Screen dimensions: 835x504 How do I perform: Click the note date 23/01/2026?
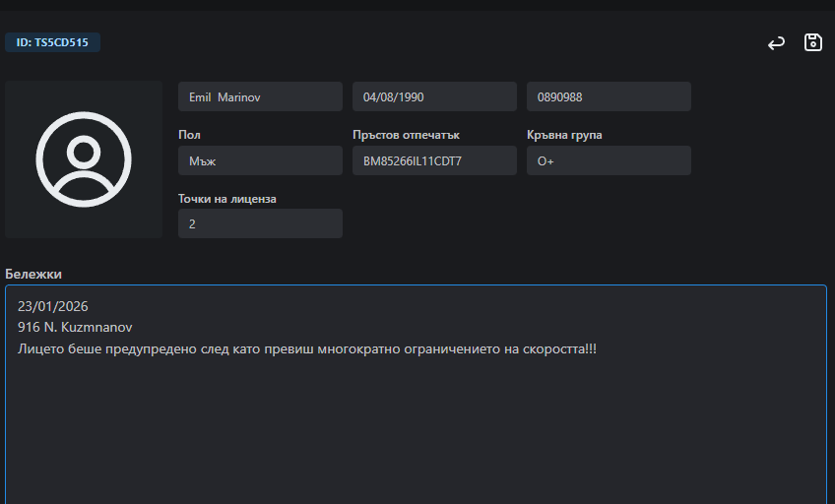[53, 306]
